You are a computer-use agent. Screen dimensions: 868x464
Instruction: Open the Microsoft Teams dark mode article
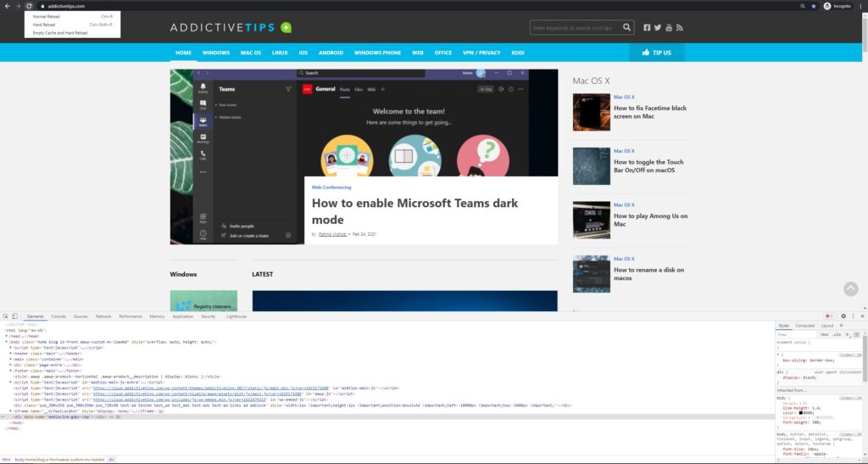(x=415, y=211)
